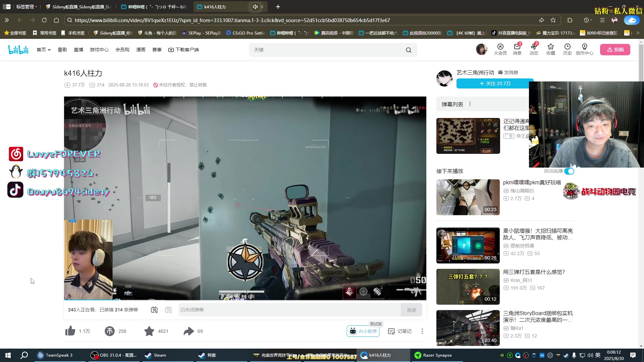644x362 pixels.
Task: Click browser home icon
Action: point(56,20)
